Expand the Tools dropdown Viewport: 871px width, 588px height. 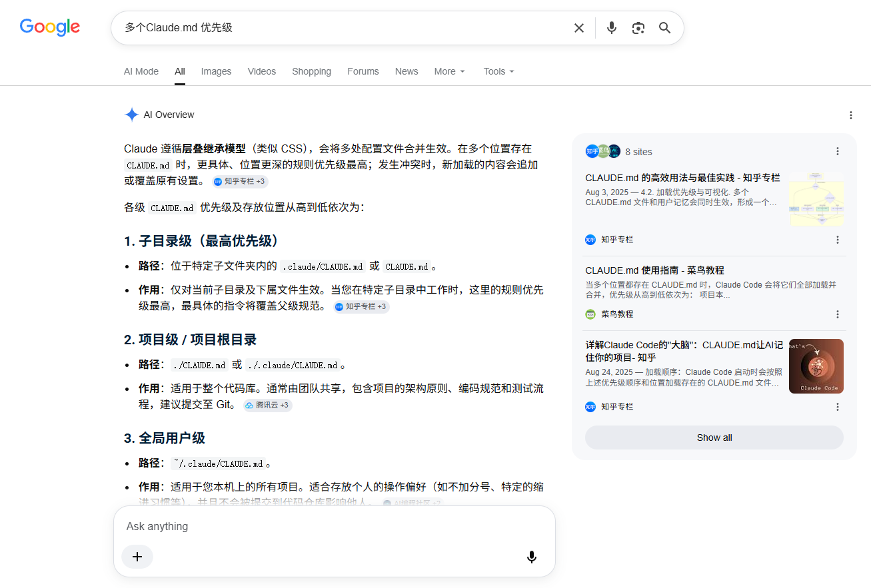[x=499, y=71]
